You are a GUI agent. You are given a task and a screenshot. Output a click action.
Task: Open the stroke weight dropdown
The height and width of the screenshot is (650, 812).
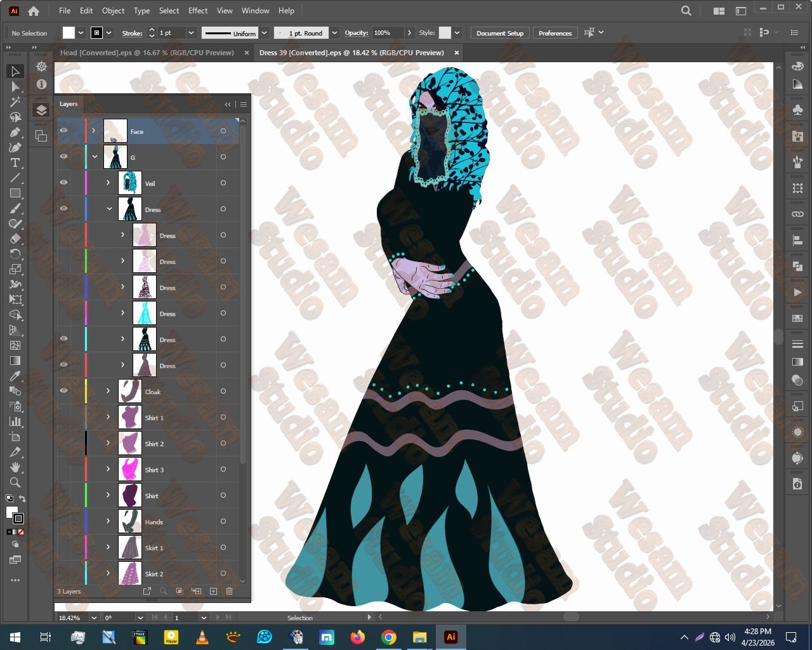190,33
